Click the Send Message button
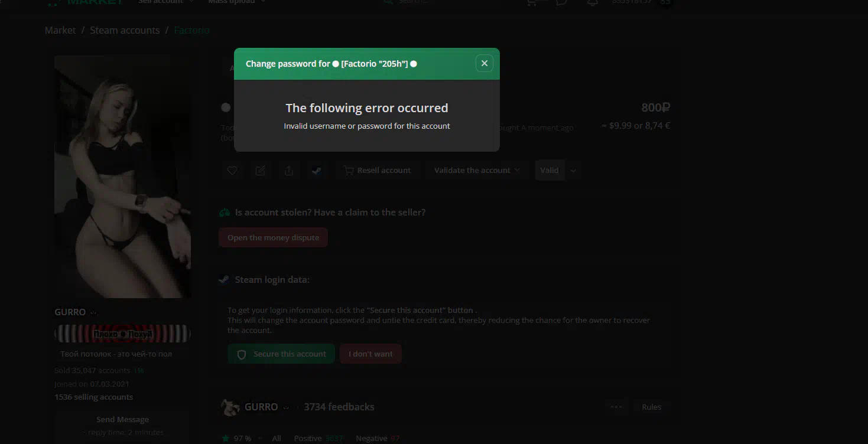 click(122, 420)
